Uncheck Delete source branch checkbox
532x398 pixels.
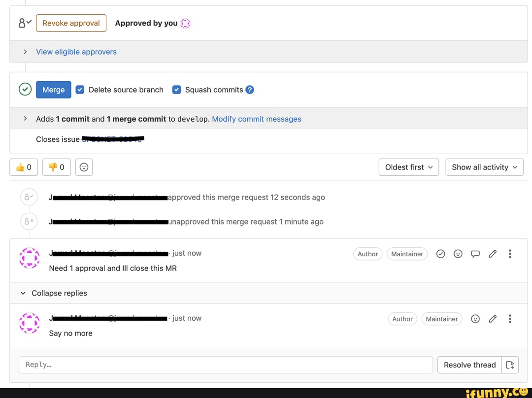pyautogui.click(x=80, y=90)
